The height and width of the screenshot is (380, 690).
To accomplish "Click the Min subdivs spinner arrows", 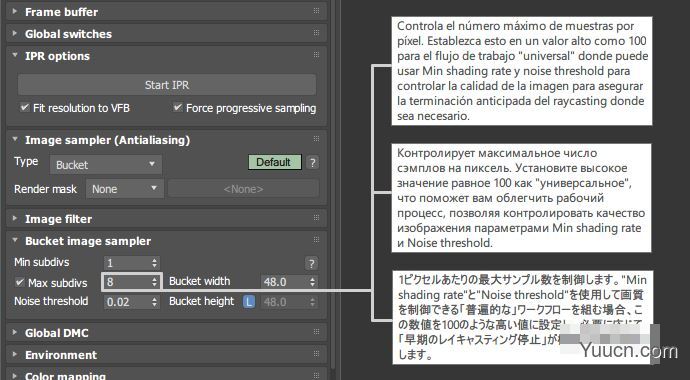I will [x=154, y=263].
